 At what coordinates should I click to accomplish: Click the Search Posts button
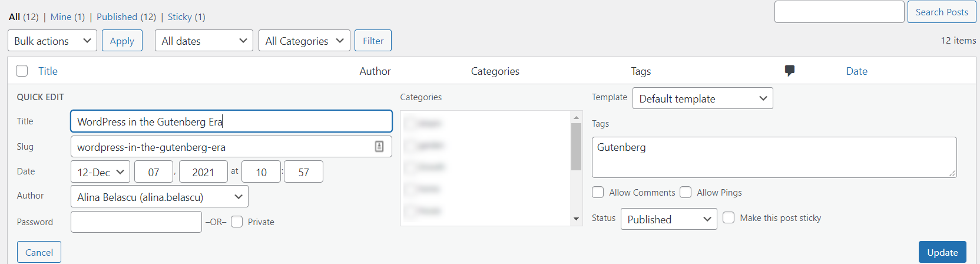[942, 12]
